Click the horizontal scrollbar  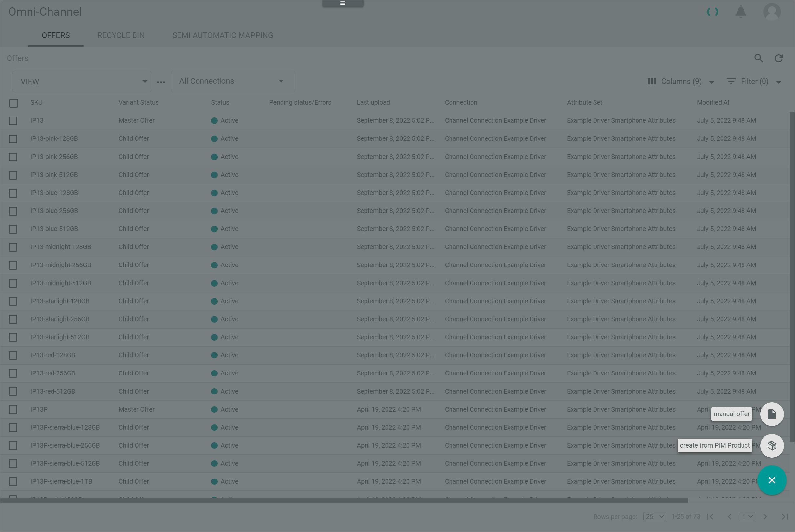pos(344,500)
